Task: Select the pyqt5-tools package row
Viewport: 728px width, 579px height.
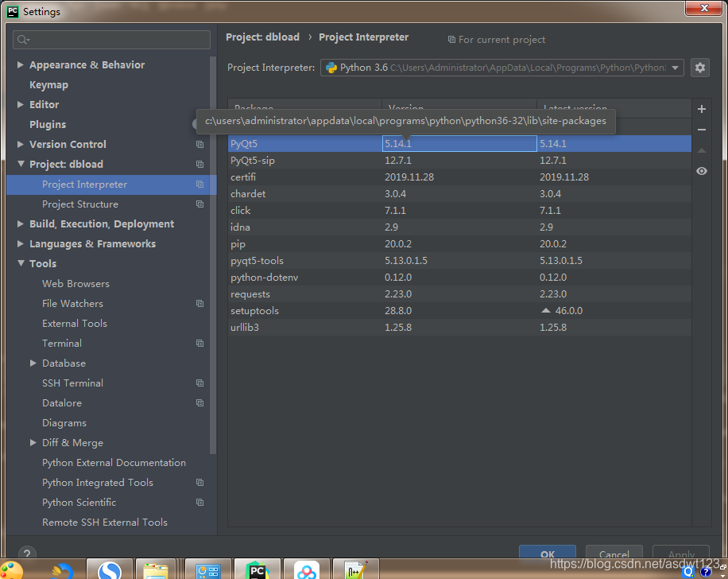Action: click(x=459, y=261)
